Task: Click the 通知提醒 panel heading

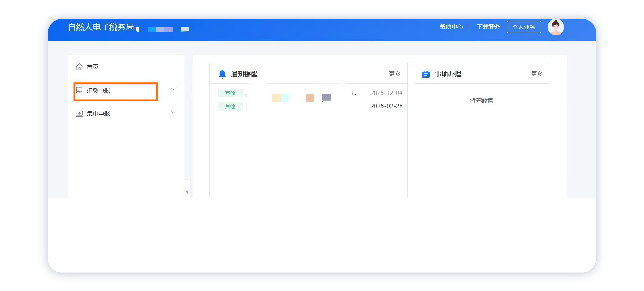Action: click(x=244, y=74)
